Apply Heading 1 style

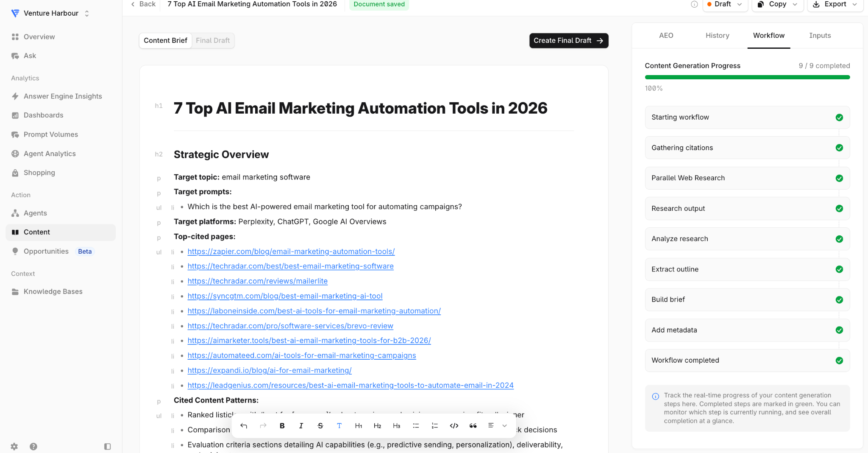(359, 425)
